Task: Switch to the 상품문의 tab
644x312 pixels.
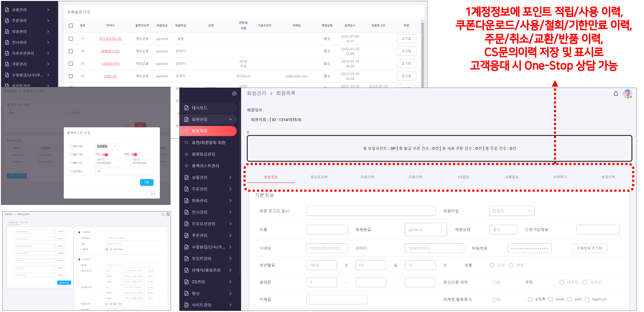Action: tap(511, 177)
